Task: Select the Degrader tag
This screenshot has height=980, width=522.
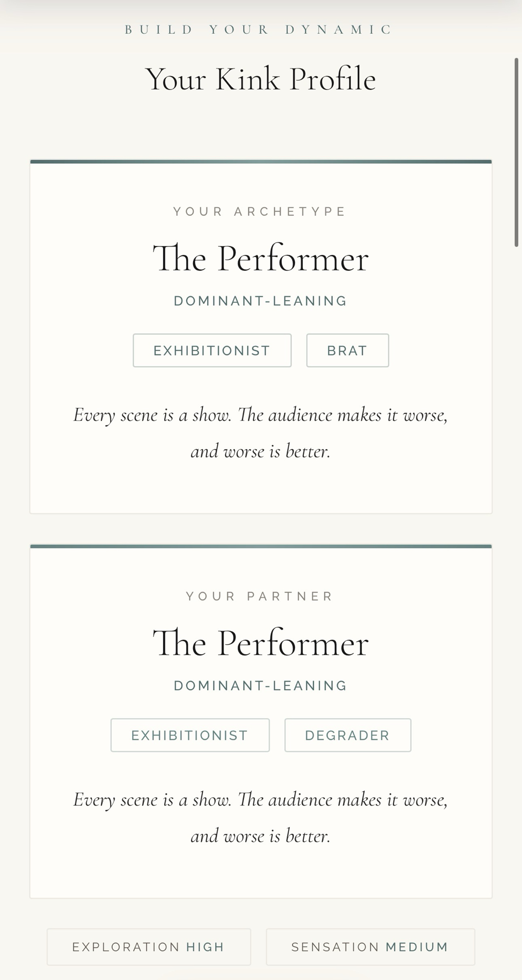Action: pyautogui.click(x=348, y=735)
